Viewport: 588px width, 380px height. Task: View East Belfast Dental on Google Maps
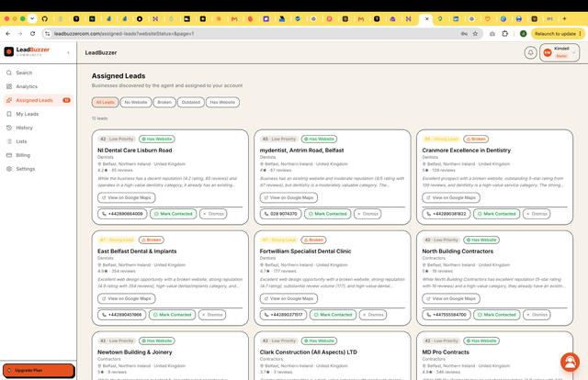[127, 298]
